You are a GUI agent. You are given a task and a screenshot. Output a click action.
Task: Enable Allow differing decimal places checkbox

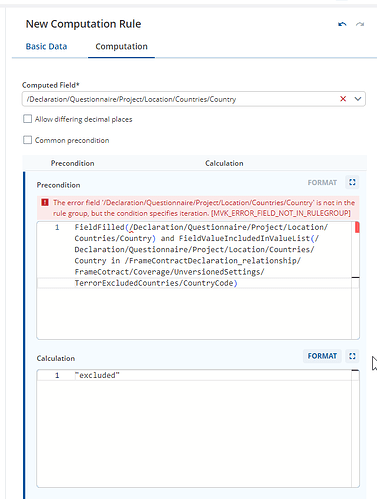(27, 119)
